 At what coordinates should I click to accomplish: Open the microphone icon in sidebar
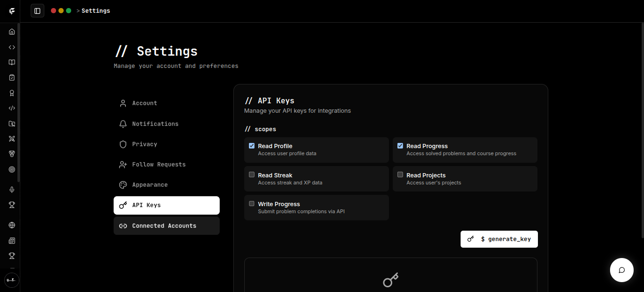12,190
